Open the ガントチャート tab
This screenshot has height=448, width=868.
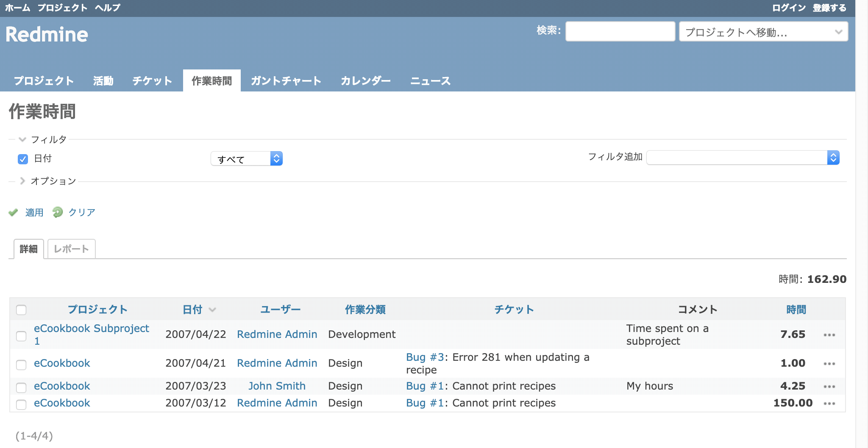pyautogui.click(x=286, y=80)
